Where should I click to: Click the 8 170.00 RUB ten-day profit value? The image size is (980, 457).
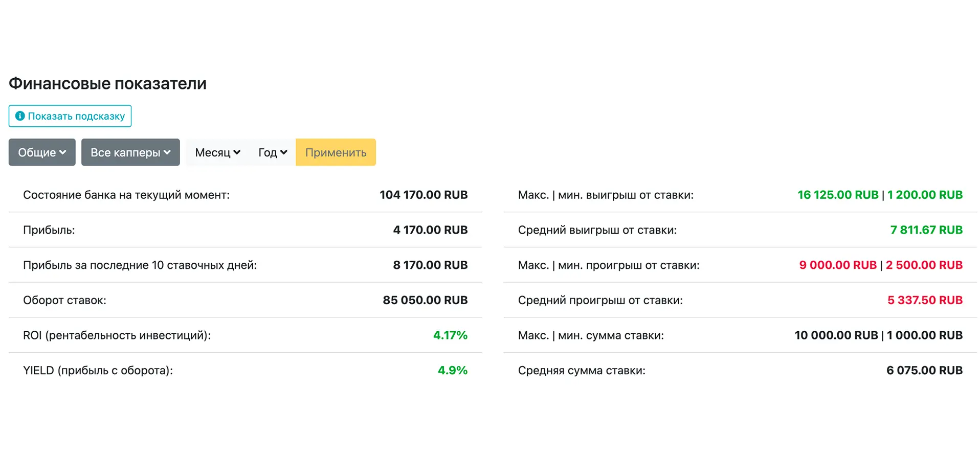pyautogui.click(x=430, y=265)
